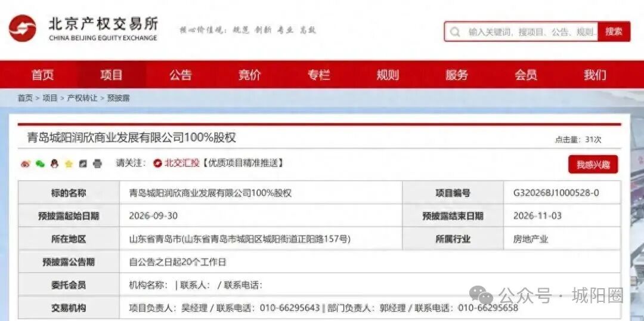
Task: Click the 【优质项目精准推送】 text
Action: click(x=243, y=163)
